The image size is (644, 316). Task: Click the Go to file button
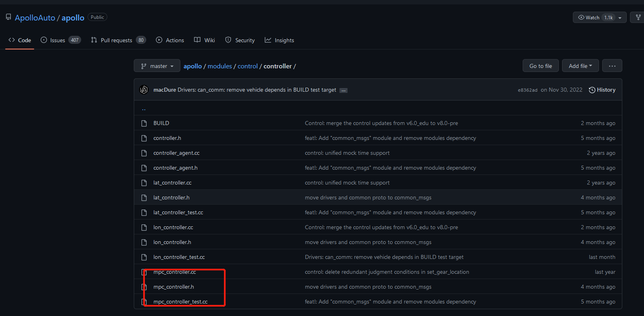(x=541, y=66)
